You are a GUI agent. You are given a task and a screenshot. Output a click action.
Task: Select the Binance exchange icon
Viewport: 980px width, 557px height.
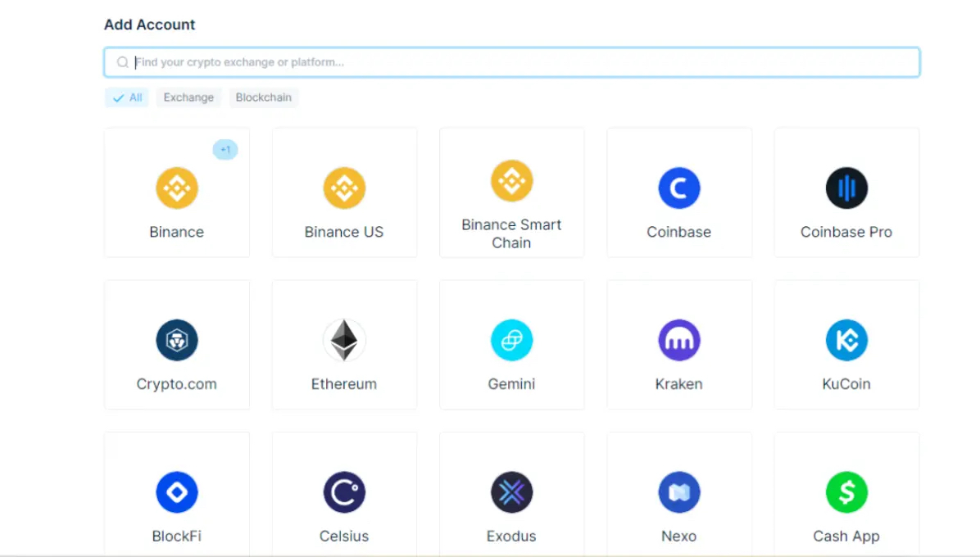(x=176, y=187)
